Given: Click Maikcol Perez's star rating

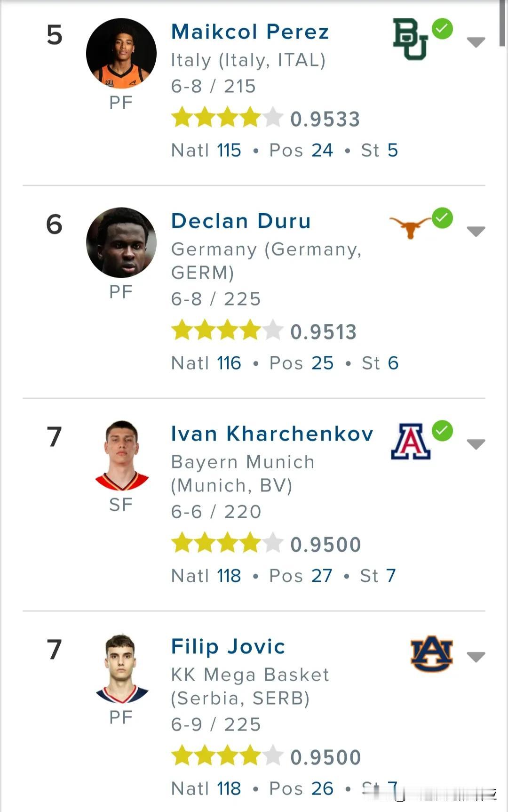Looking at the screenshot, I should coord(227,118).
